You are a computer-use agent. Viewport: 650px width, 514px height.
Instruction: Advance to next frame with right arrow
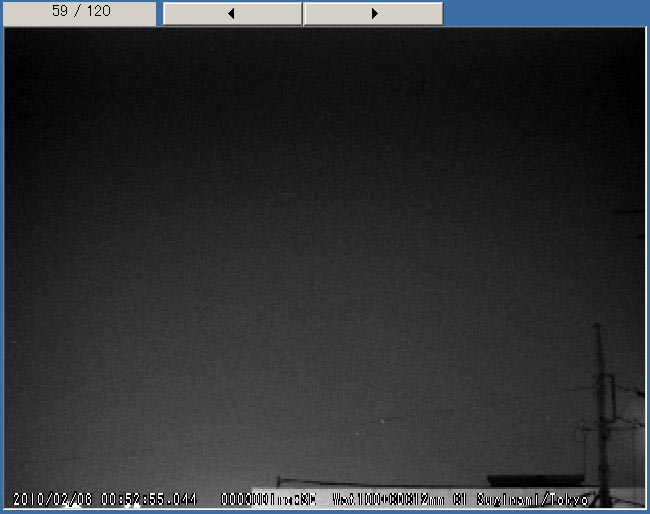(373, 13)
